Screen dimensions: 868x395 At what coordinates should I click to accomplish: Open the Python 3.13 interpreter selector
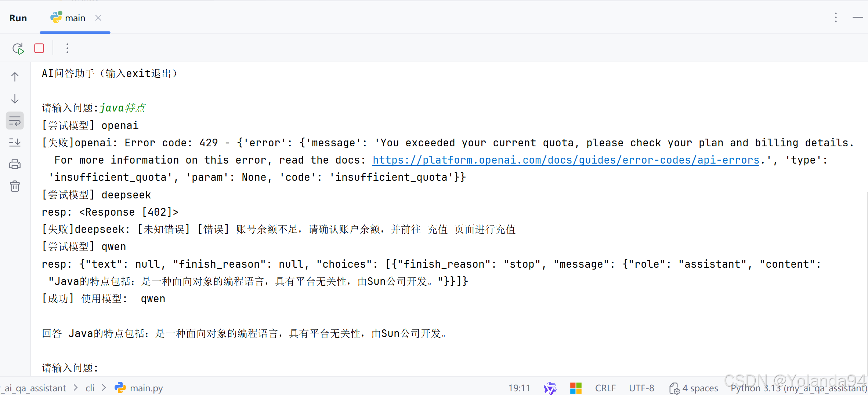[799, 388]
